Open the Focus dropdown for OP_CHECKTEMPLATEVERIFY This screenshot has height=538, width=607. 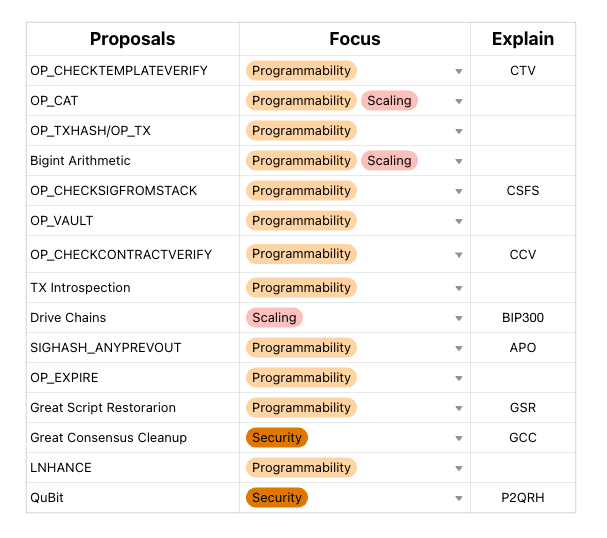(x=459, y=71)
